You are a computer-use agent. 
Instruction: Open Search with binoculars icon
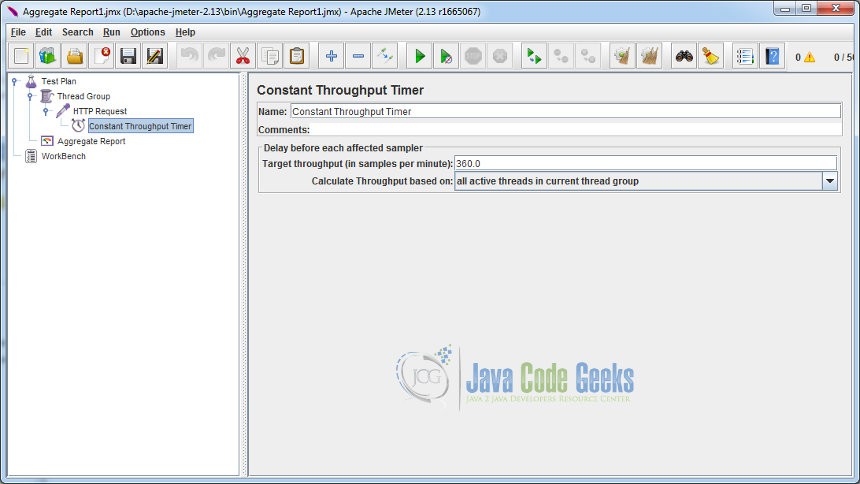[684, 56]
